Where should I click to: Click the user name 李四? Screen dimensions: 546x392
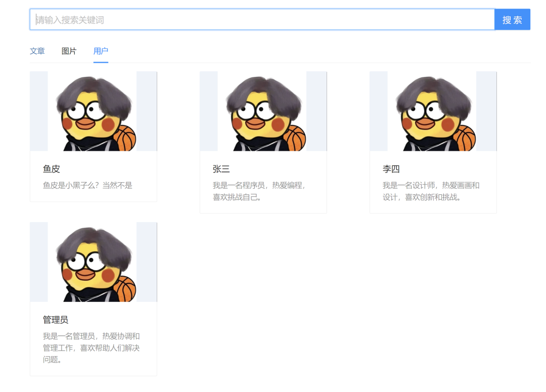point(391,169)
